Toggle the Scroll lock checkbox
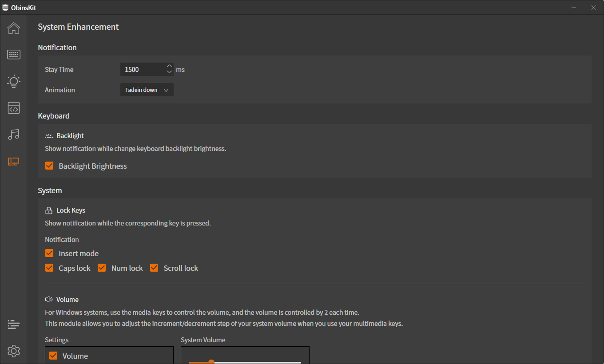604x364 pixels. coord(154,268)
